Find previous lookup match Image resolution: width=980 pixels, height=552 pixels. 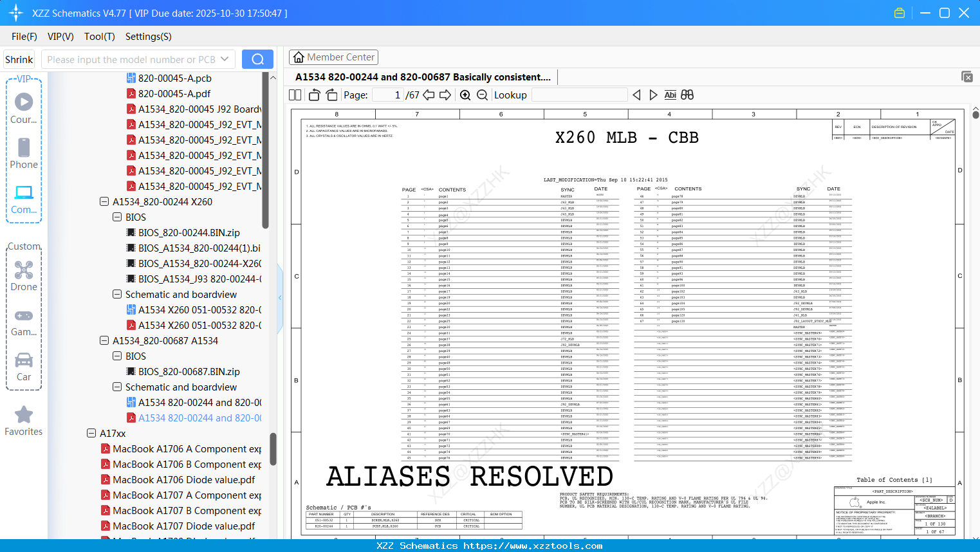636,95
